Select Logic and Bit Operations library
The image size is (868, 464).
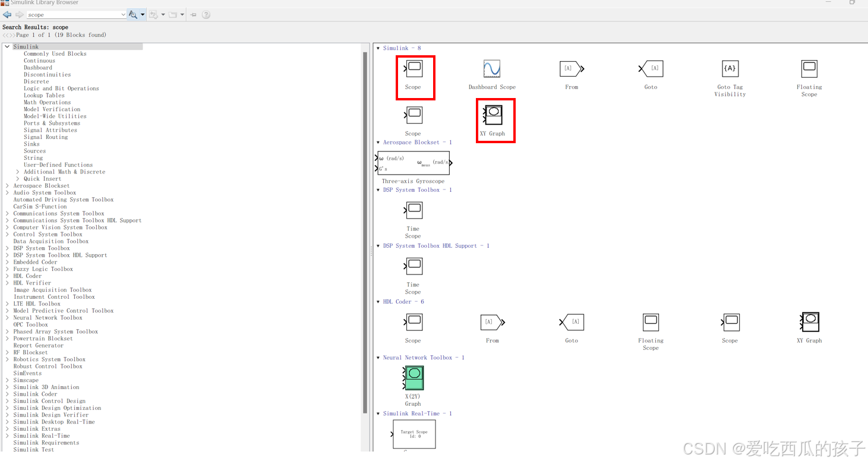tap(61, 89)
